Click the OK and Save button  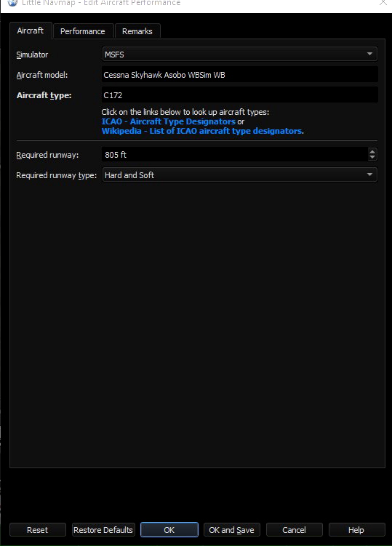coord(232,529)
